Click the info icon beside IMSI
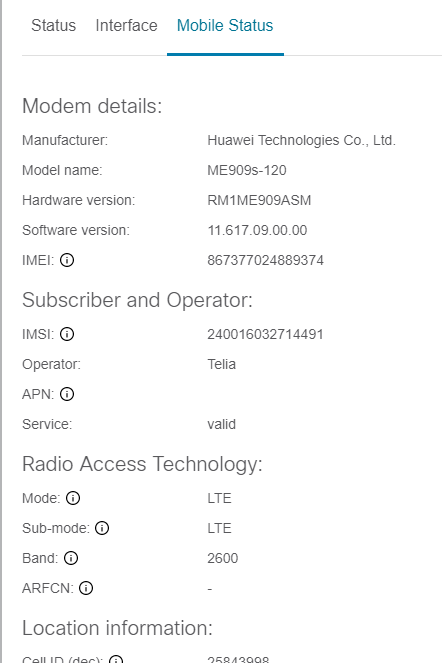 click(67, 334)
